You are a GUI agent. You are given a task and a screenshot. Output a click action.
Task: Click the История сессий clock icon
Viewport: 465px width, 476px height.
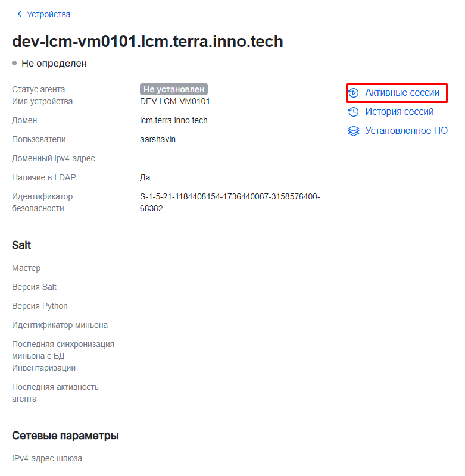click(x=354, y=112)
